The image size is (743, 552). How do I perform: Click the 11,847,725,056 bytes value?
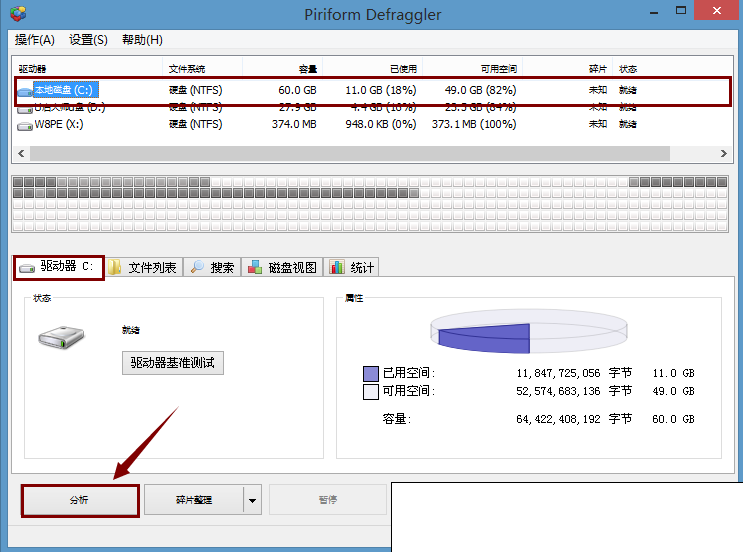(x=558, y=373)
